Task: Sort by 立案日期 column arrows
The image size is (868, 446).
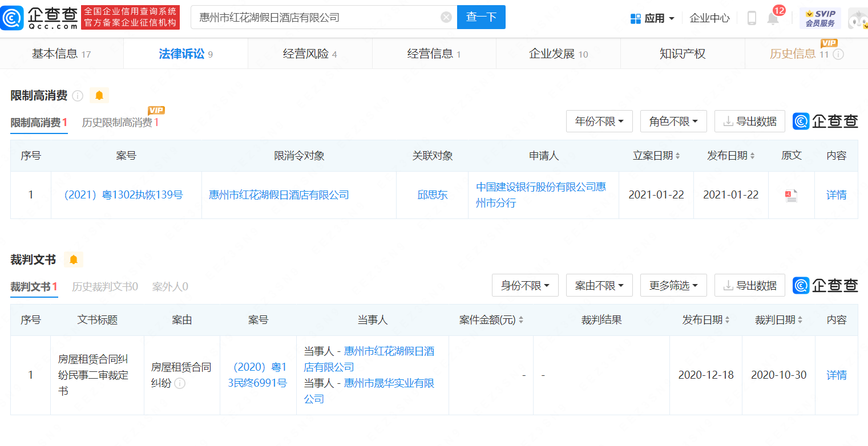Action: tap(677, 156)
